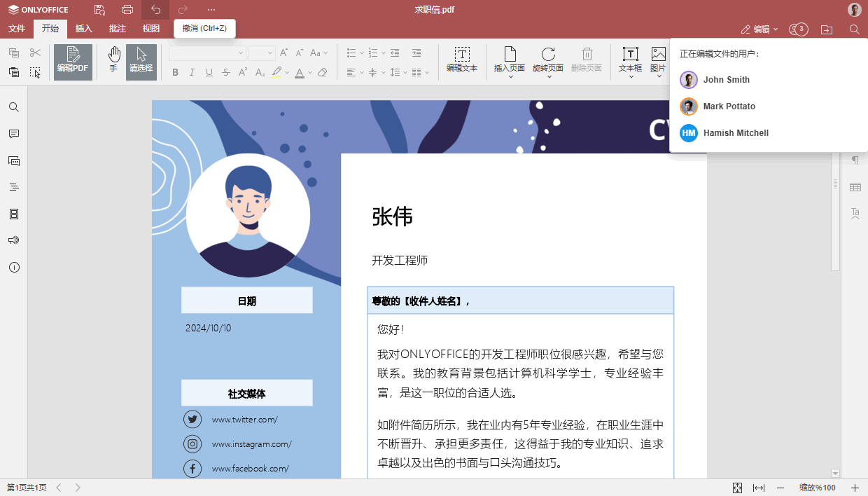Select the 请选择 selection tool
Image resolution: width=868 pixels, height=496 pixels.
pyautogui.click(x=141, y=62)
